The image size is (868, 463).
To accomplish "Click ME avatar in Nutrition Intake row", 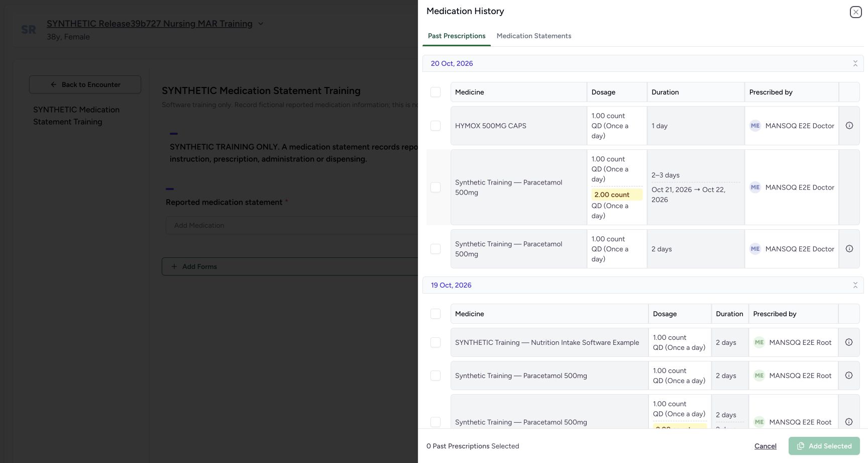I will 759,342.
